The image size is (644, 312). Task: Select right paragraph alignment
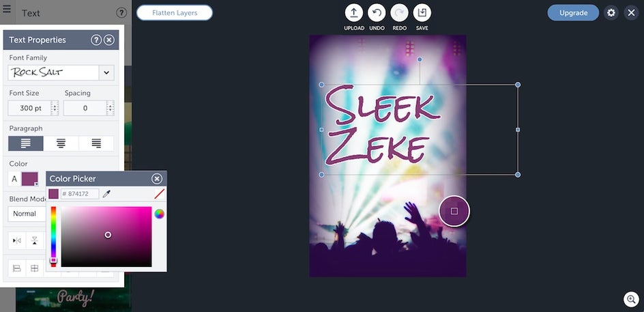[x=96, y=143]
